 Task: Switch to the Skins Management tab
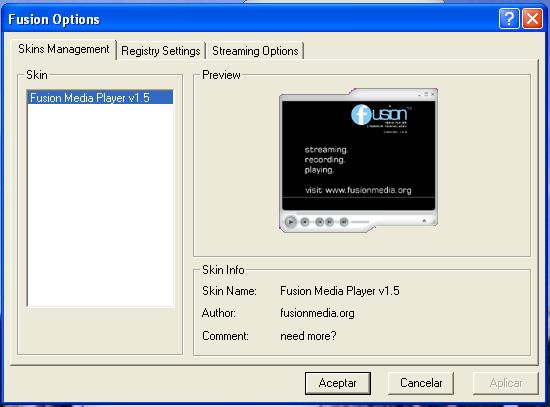[x=63, y=49]
